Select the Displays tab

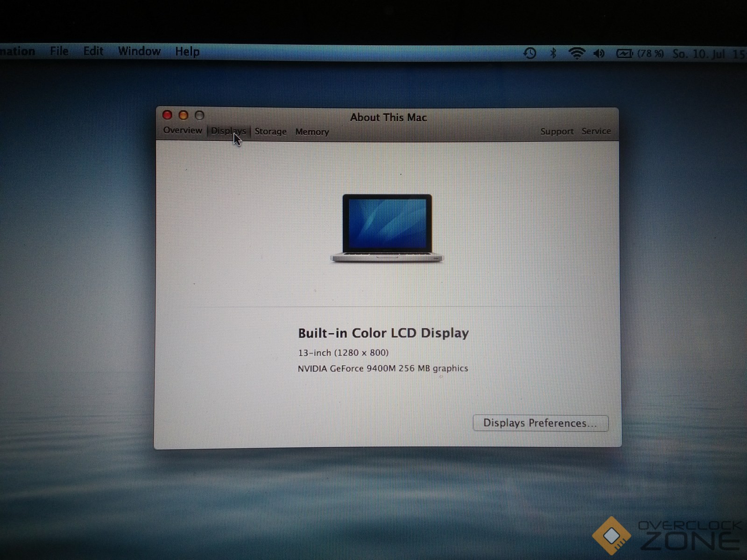coord(228,131)
